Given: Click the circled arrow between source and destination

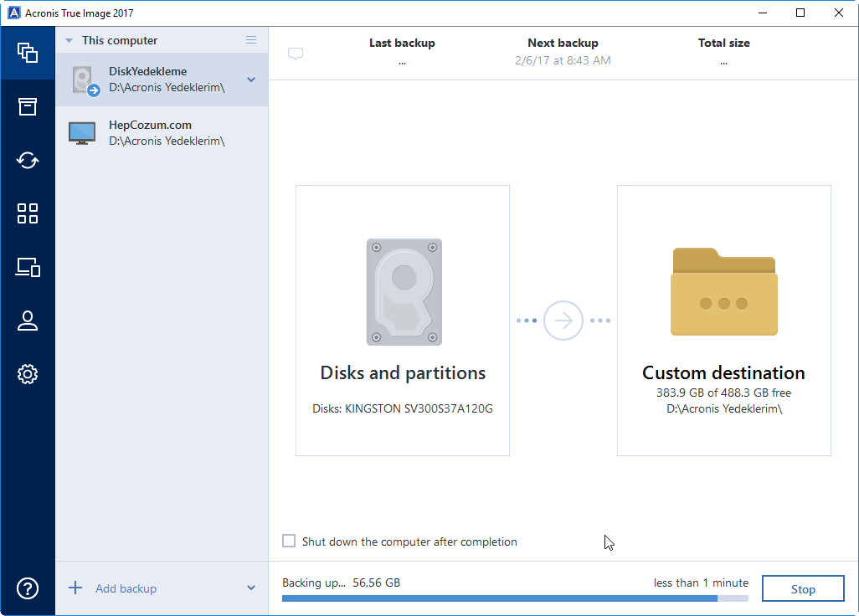Looking at the screenshot, I should coord(563,321).
